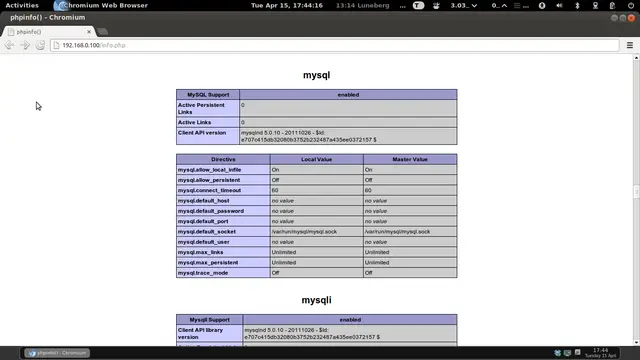This screenshot has height=360, width=640.
Task: Click the phpinfo Chromium taskbar button
Action: click(57, 353)
